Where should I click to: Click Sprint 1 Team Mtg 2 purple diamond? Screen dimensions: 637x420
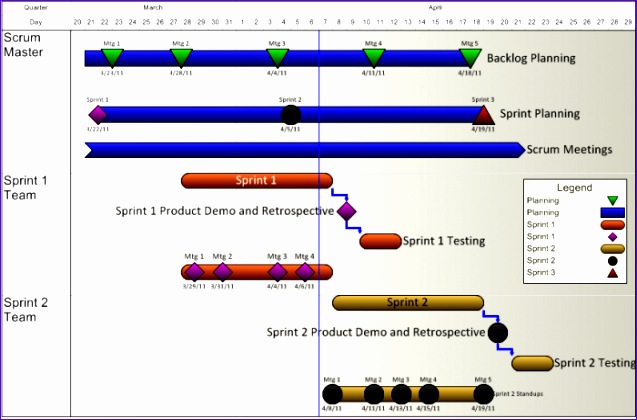tap(223, 272)
